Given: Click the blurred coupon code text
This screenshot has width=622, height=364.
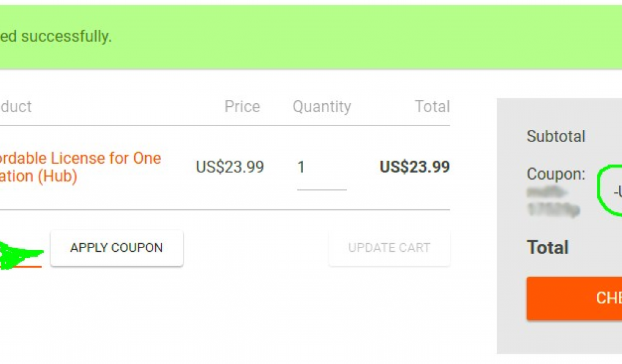Looking at the screenshot, I should (x=553, y=201).
